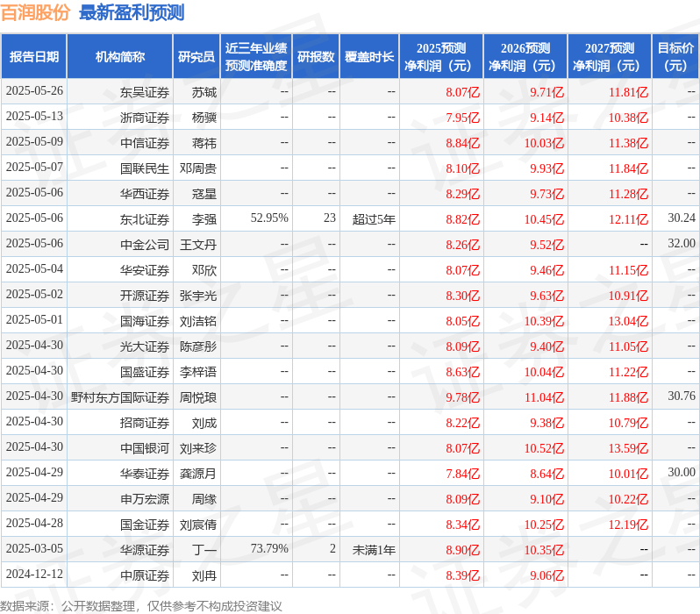Image resolution: width=700 pixels, height=614 pixels.
Task: Click the 百润股份 title text
Action: 35,12
